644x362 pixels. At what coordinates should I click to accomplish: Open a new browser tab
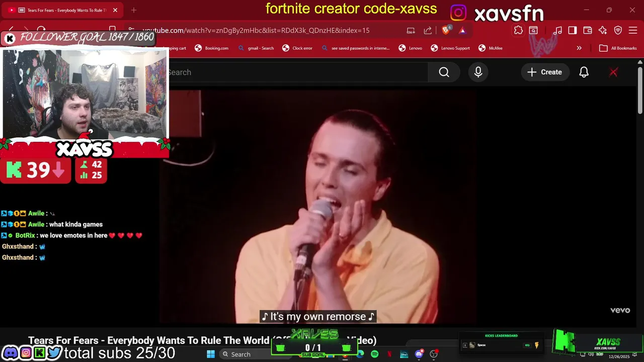(x=133, y=10)
